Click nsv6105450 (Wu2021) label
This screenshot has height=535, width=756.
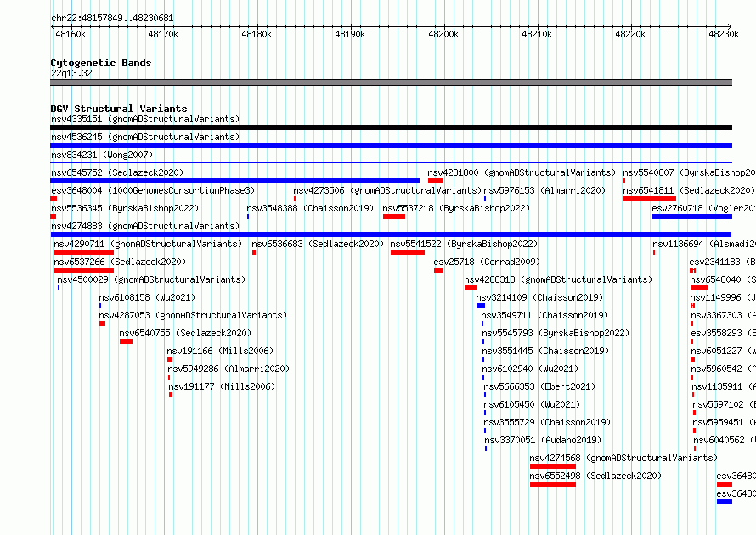[x=532, y=404]
